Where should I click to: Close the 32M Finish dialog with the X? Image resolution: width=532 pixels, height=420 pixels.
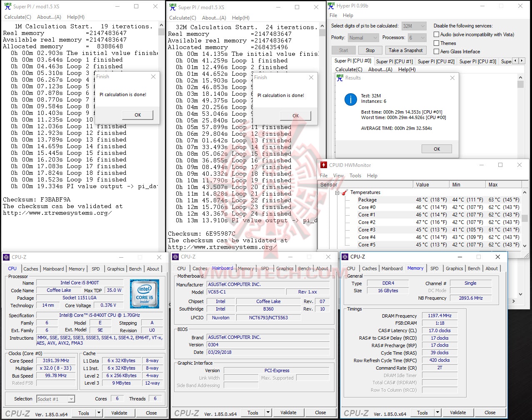311,77
